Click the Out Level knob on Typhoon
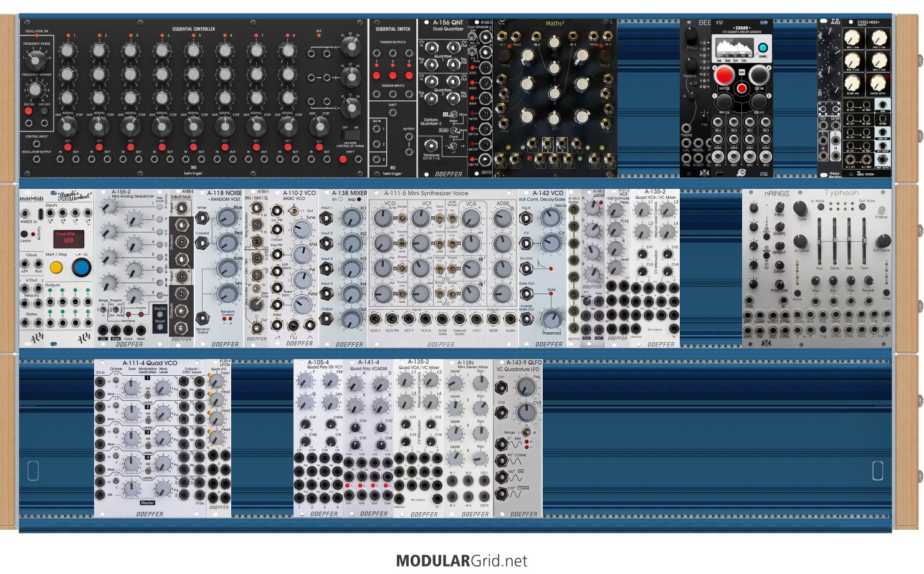Screen dimensions: 924x574 883,241
